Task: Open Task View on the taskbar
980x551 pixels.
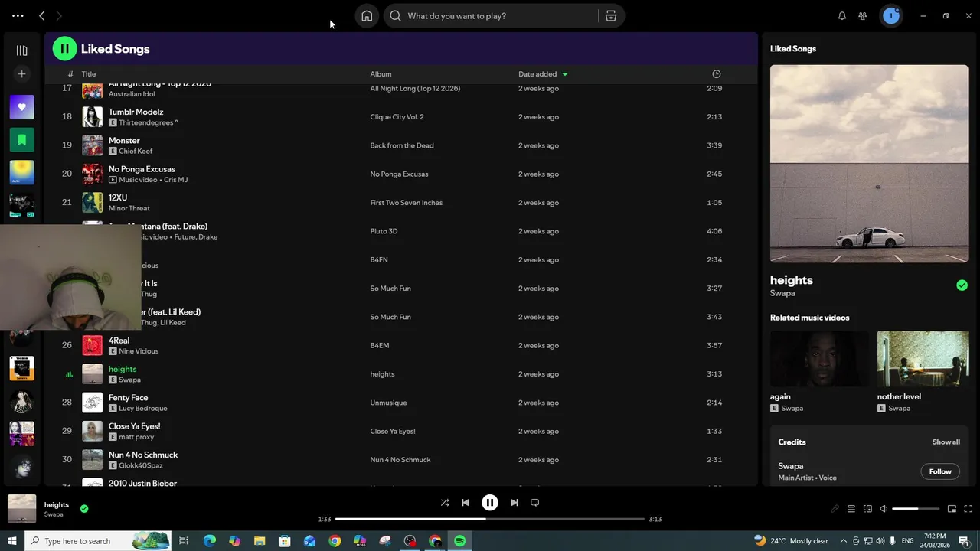Action: 184,541
